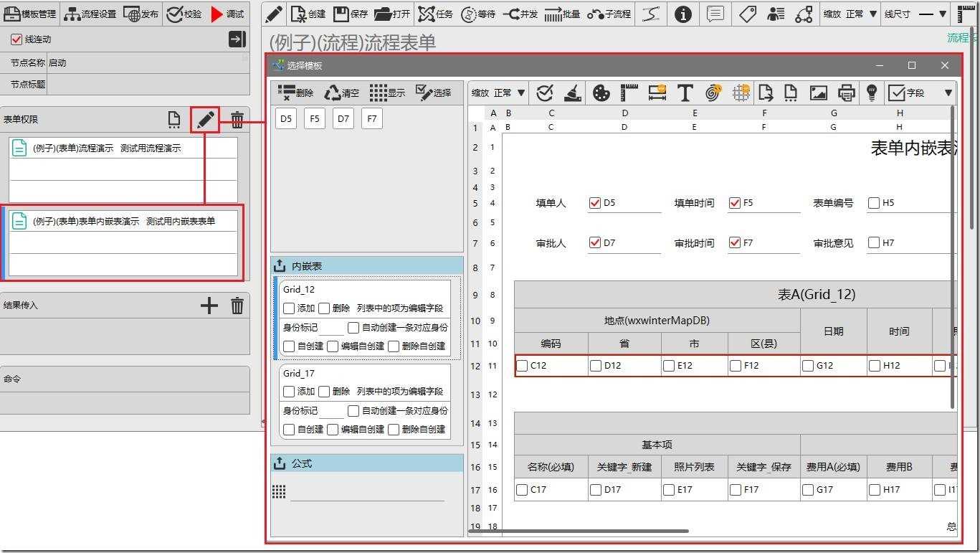Viewport: 980px width, 553px height.
Task: Click the comment bubble icon
Action: click(715, 14)
